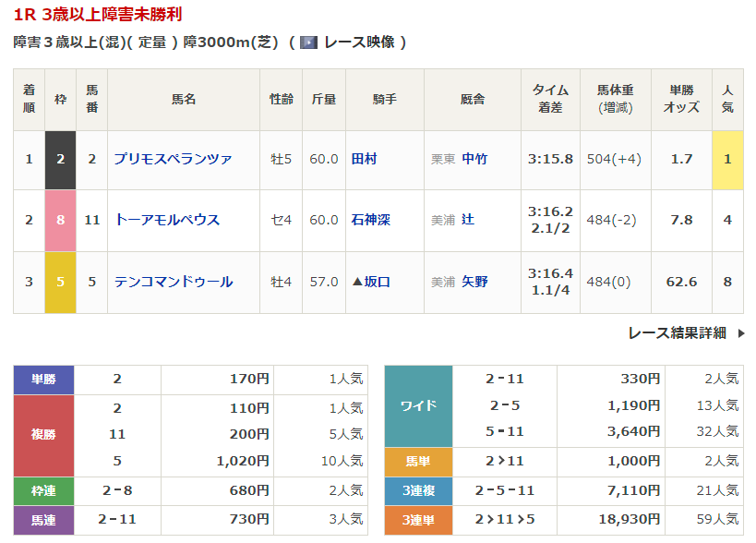Open horse プリモスペランツァ page
This screenshot has height=543, width=756.
tap(173, 159)
